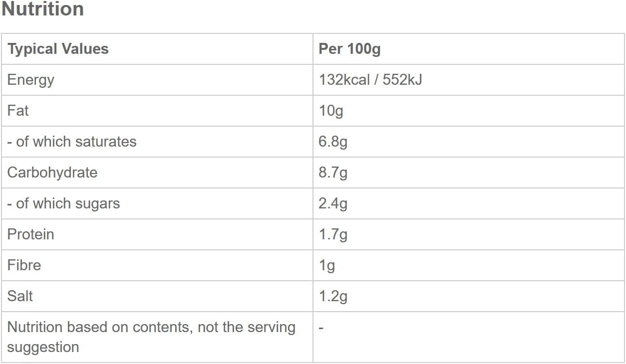This screenshot has width=626, height=364.
Task: Select the Fibre row label
Action: [24, 265]
